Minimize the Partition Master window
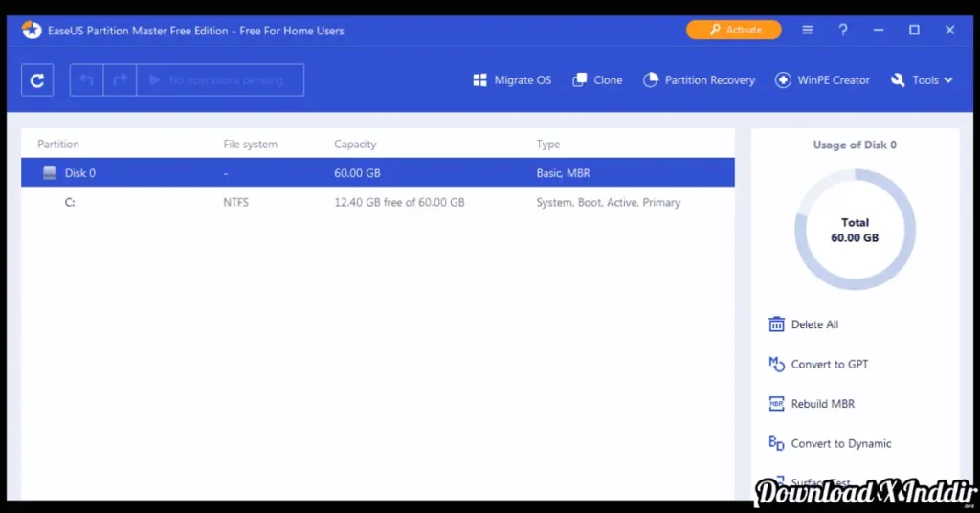 [x=879, y=30]
